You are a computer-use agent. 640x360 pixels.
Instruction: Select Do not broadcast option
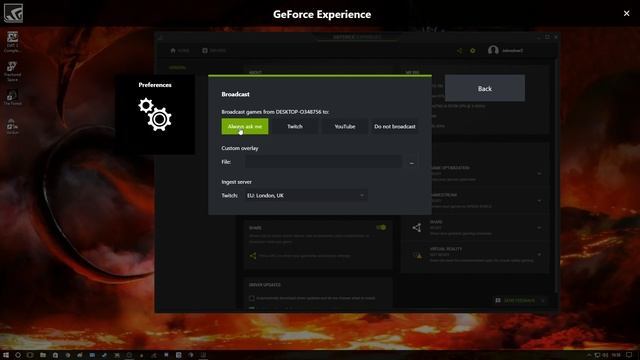(395, 127)
